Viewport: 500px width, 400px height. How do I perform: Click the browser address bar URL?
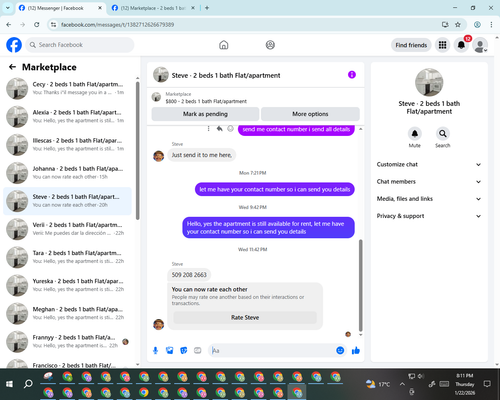point(117,25)
